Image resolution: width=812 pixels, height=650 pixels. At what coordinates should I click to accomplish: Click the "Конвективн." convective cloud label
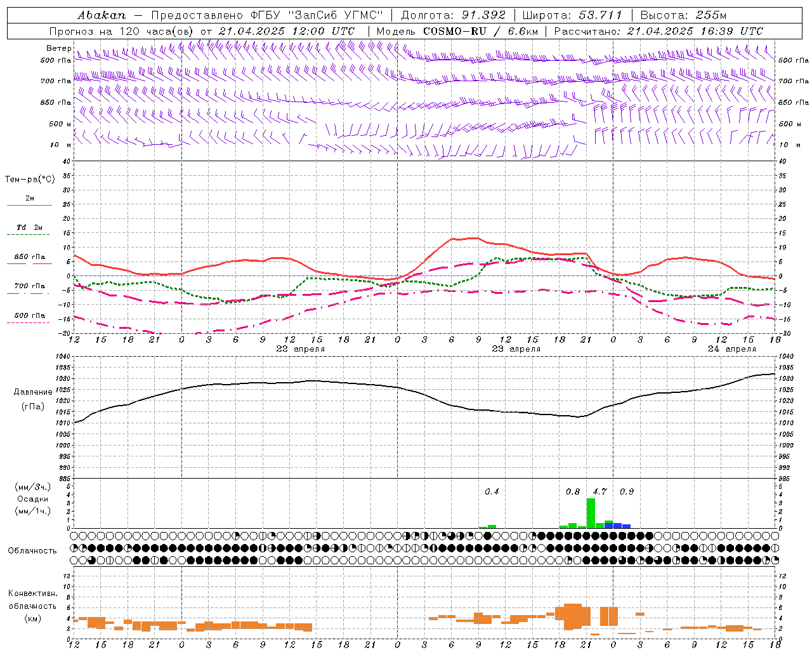point(32,594)
